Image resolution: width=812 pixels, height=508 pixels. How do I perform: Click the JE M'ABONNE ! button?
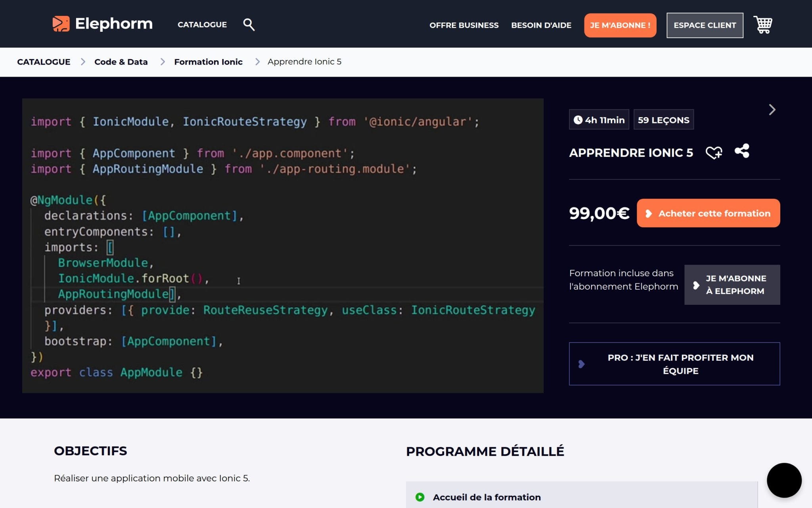click(x=620, y=25)
